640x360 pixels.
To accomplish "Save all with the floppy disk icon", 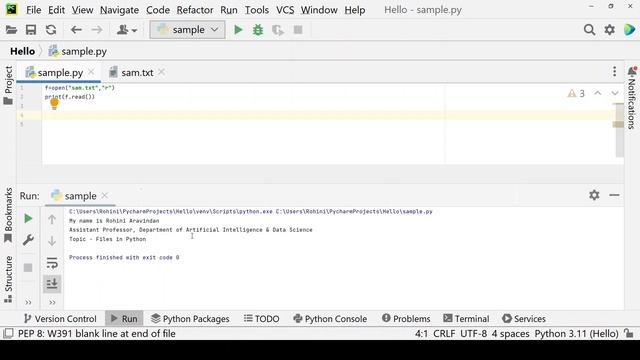I will 31,30.
